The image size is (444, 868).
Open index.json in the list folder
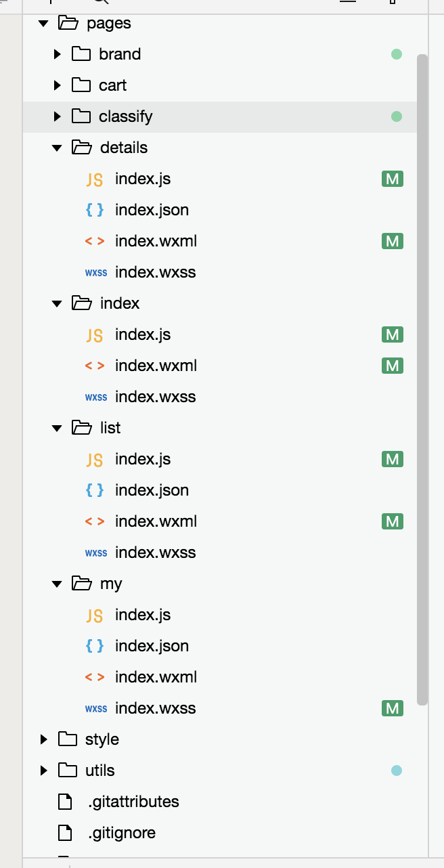tap(152, 491)
